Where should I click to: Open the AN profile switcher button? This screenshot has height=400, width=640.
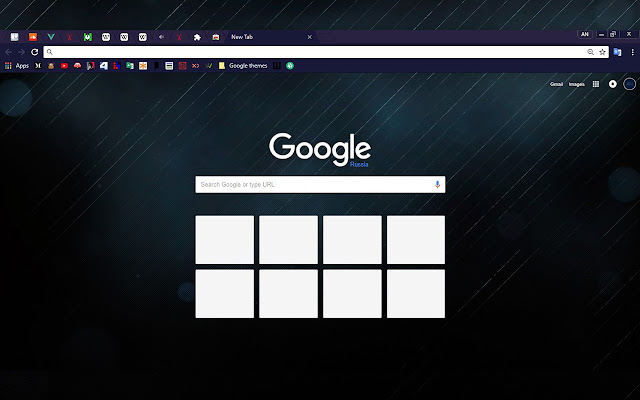point(585,35)
